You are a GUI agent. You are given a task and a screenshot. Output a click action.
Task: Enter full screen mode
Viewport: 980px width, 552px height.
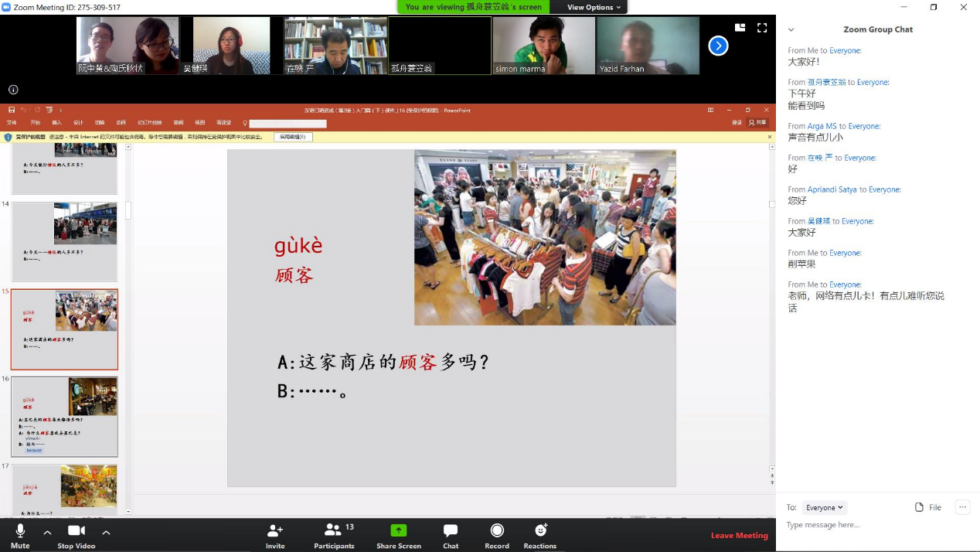point(762,28)
